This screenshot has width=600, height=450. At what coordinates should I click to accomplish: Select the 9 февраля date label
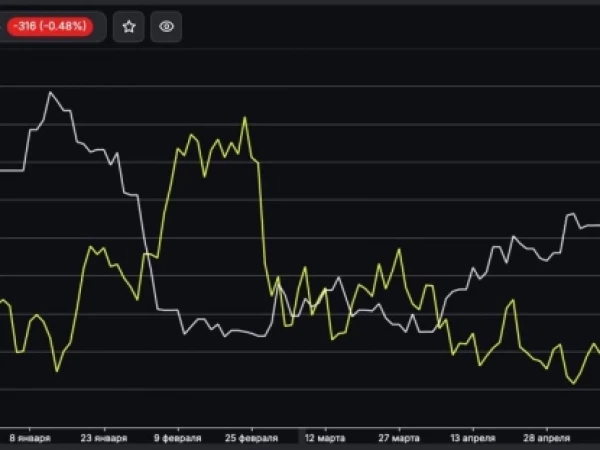[178, 438]
